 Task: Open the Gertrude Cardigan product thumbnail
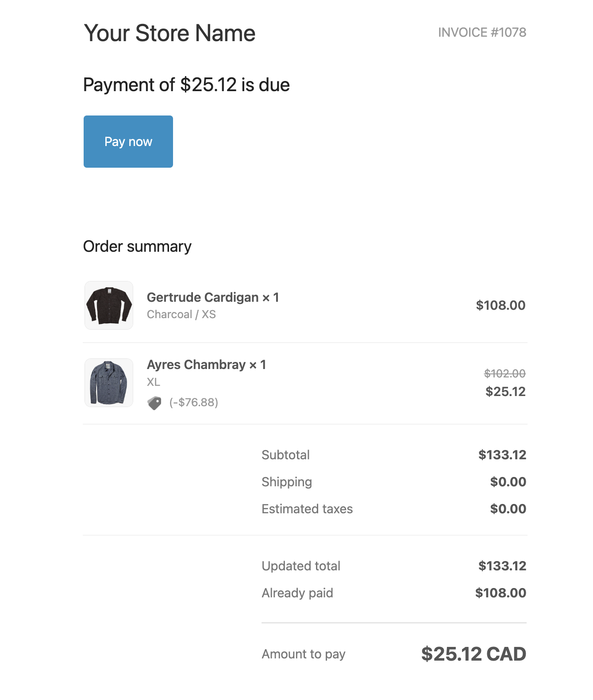[x=109, y=305]
